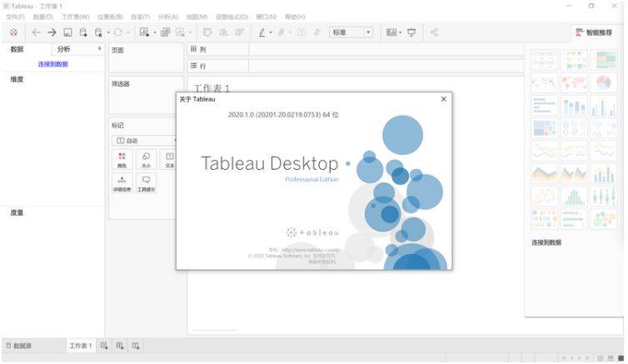Click the 颜色 (Color) marks button

click(x=122, y=160)
